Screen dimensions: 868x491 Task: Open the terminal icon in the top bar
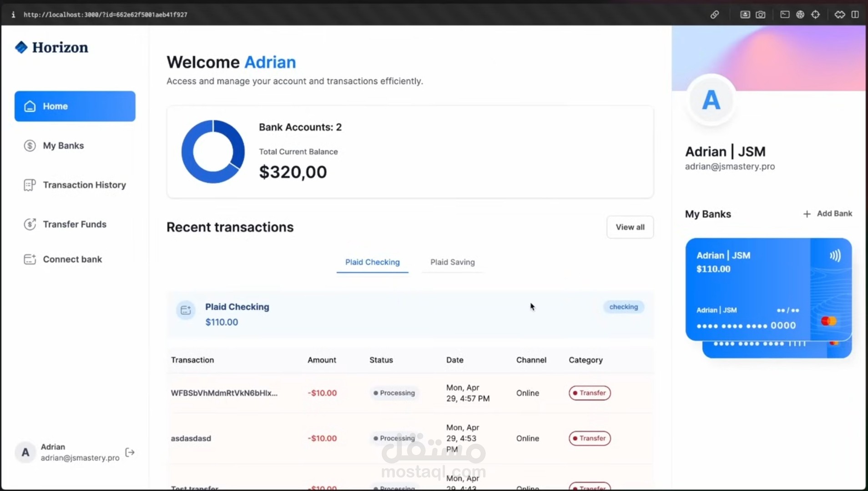[x=785, y=14]
